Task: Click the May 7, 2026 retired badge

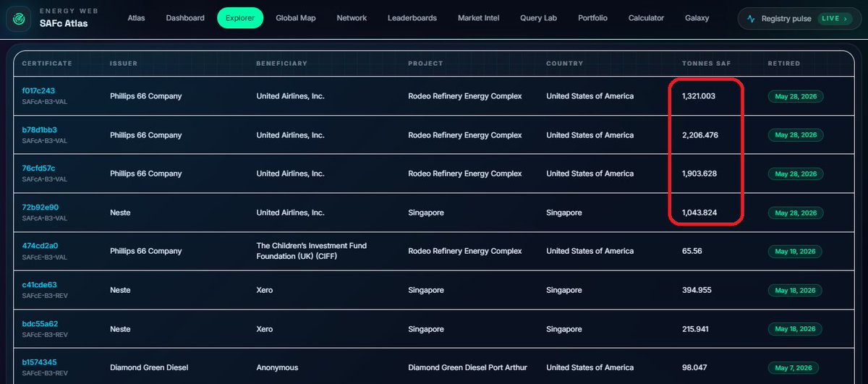Action: point(793,367)
